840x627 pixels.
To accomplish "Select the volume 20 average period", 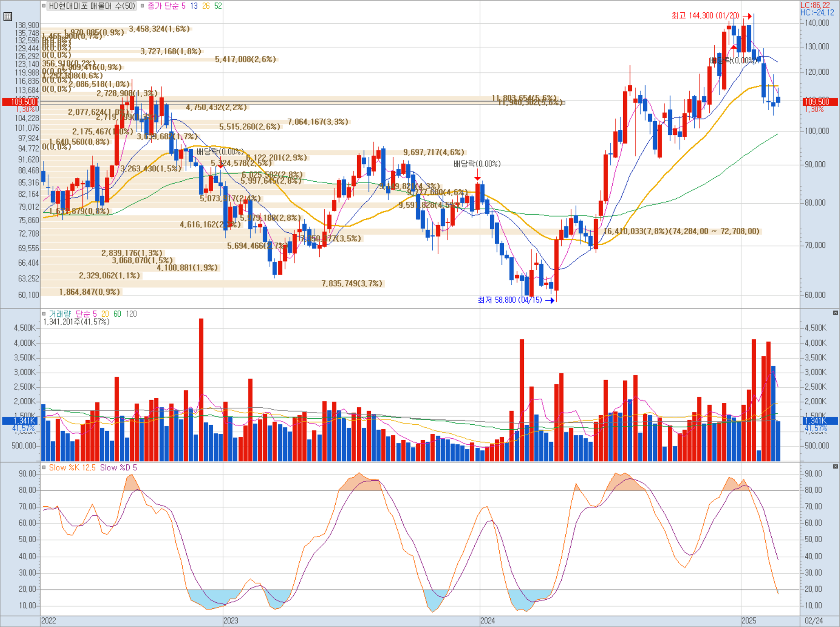I will point(105,314).
